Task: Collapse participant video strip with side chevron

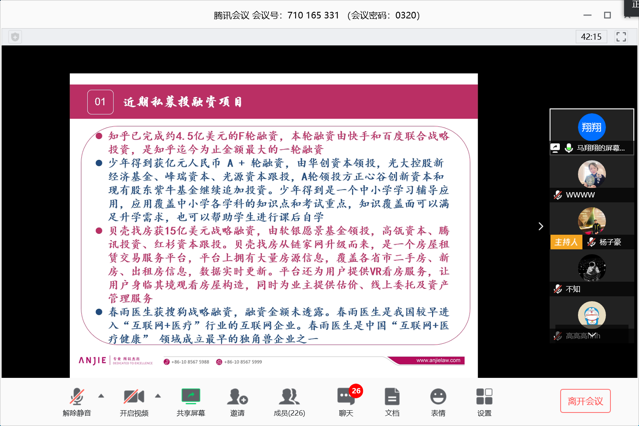Action: 541,226
